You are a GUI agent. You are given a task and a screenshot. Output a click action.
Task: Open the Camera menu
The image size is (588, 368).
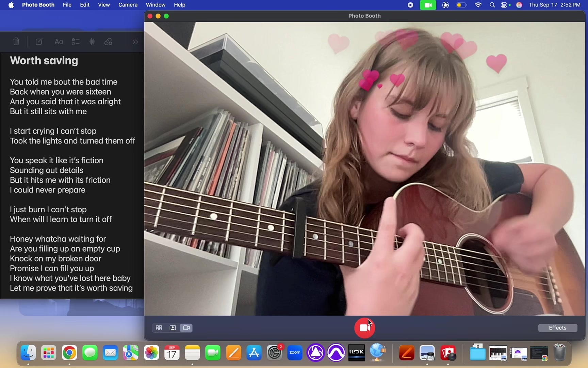(128, 5)
